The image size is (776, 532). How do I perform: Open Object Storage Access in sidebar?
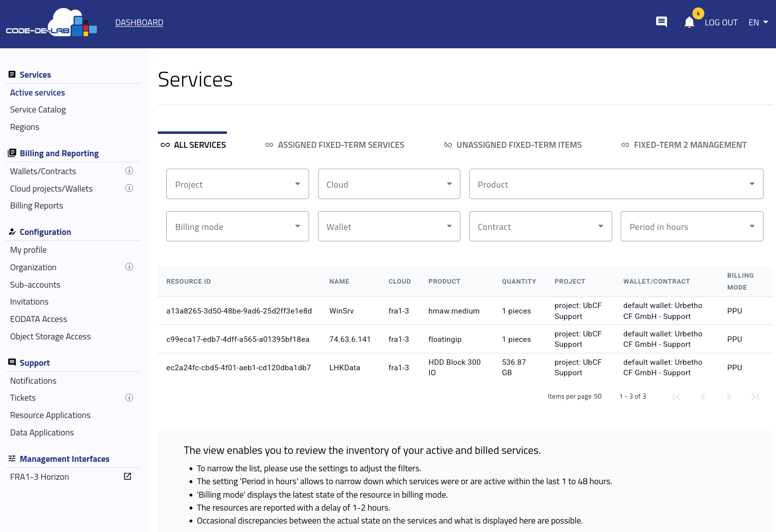click(50, 336)
